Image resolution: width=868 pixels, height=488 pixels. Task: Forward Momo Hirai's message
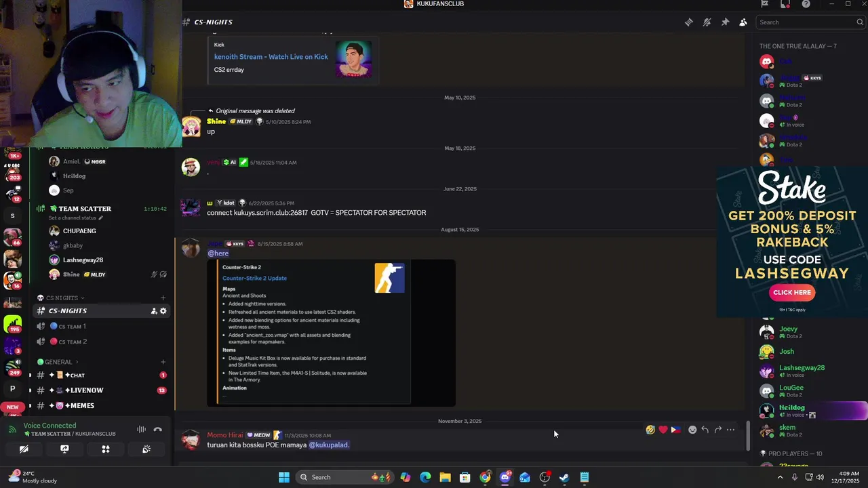717,430
